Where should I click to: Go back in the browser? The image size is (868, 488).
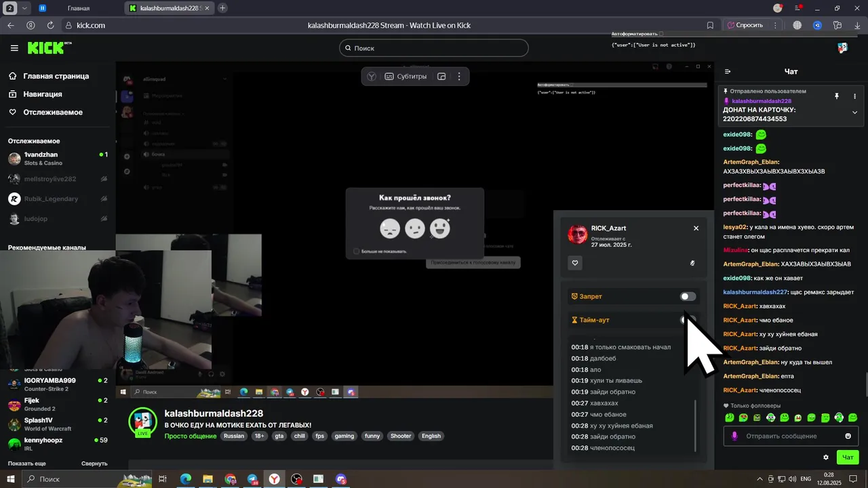10,25
